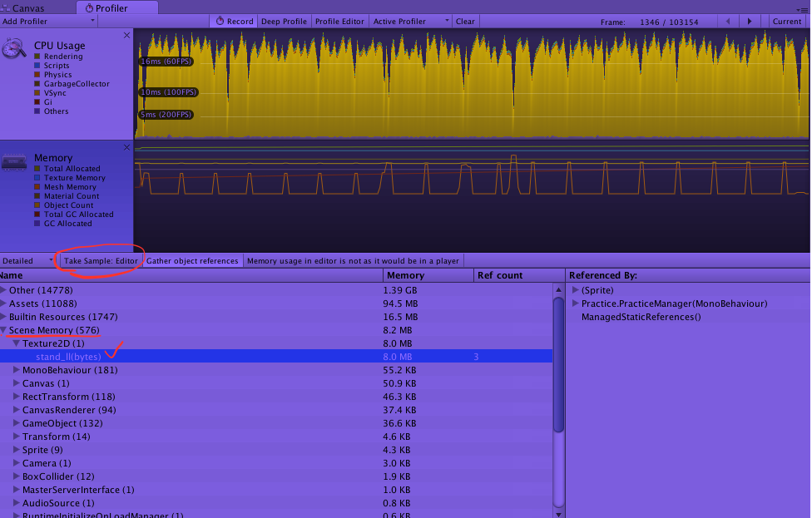Open the panel options menu icon

click(802, 9)
